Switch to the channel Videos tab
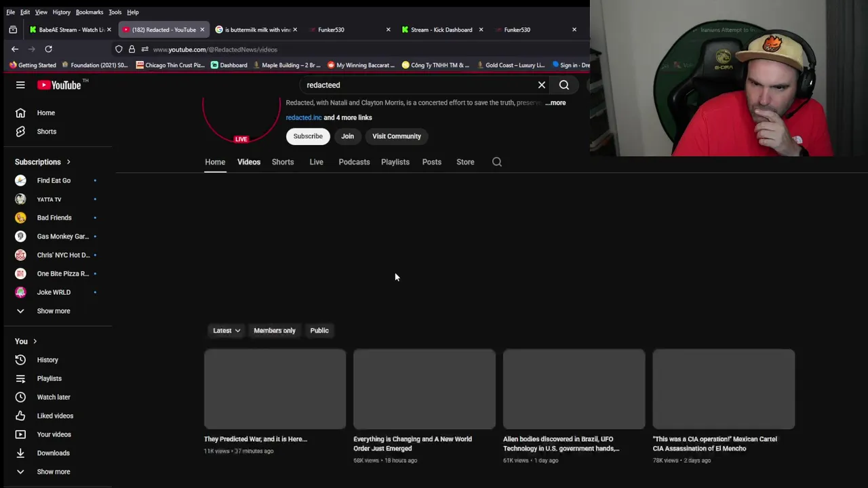Screen dimensions: 868x488 tap(249, 162)
